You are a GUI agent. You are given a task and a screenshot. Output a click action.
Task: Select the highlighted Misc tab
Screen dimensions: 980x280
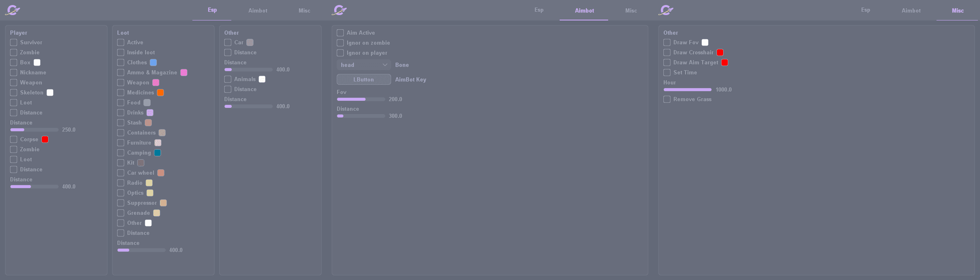[x=957, y=11]
